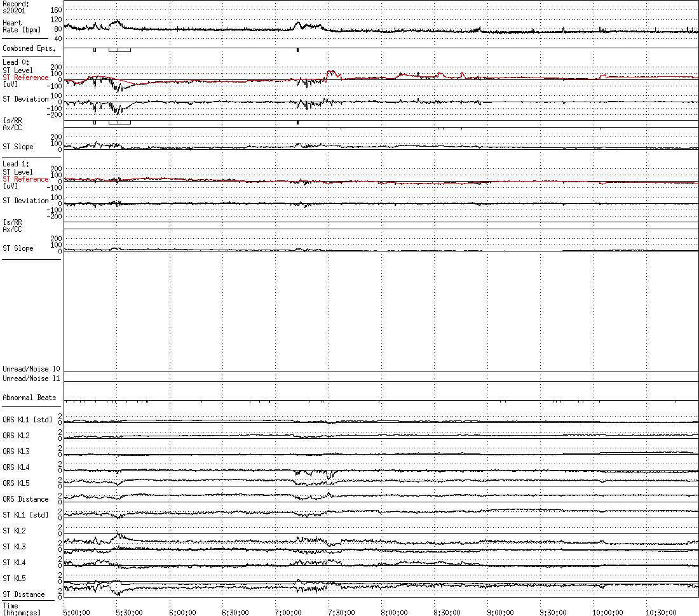Click the 9:00:00 time axis label

pos(500,612)
